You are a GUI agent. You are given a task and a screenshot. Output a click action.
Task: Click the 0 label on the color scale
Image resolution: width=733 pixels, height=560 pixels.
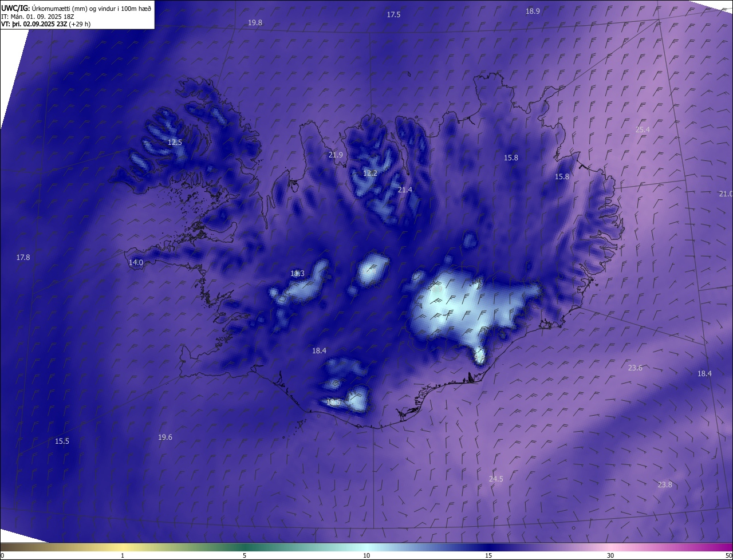[x=2, y=556]
